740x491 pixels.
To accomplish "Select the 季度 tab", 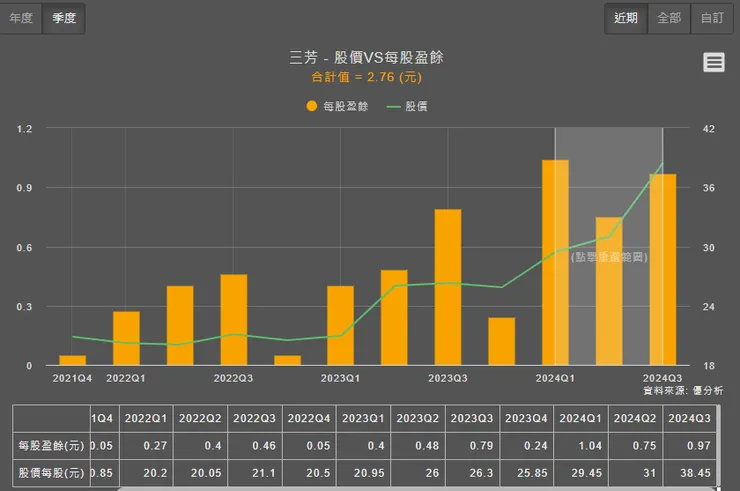I will point(64,18).
